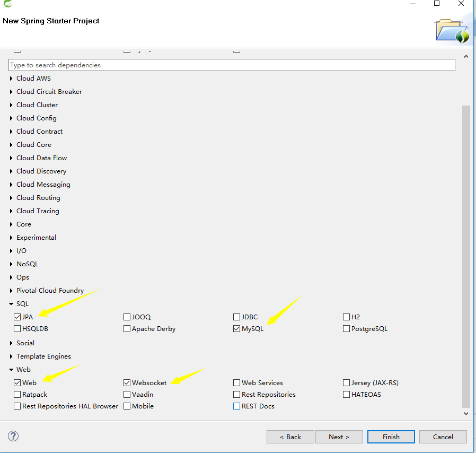Collapse the SQL category
The width and height of the screenshot is (476, 453).
tap(11, 304)
